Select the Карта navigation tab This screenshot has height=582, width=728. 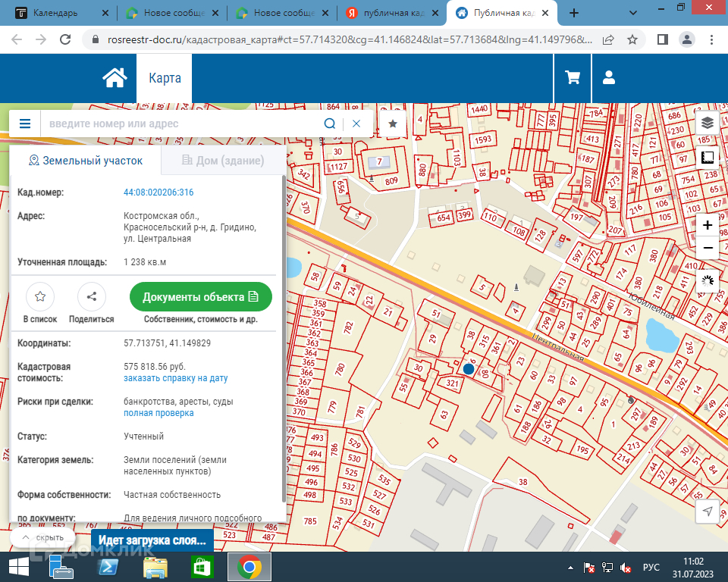pyautogui.click(x=164, y=78)
